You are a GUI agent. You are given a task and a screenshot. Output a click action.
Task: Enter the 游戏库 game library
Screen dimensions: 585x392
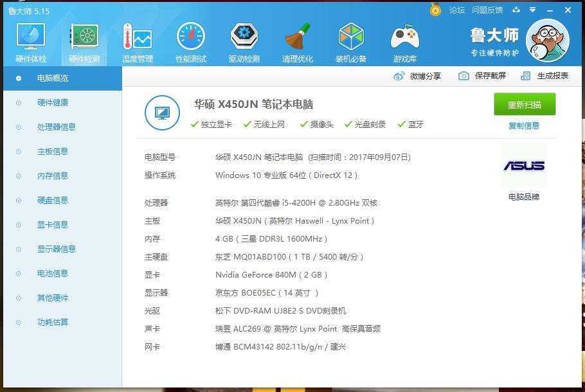[405, 42]
